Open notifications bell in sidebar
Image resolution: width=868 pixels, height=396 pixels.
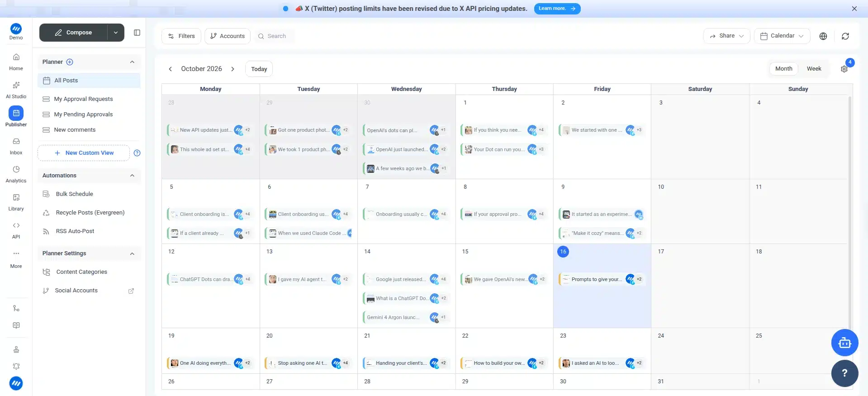tap(16, 366)
